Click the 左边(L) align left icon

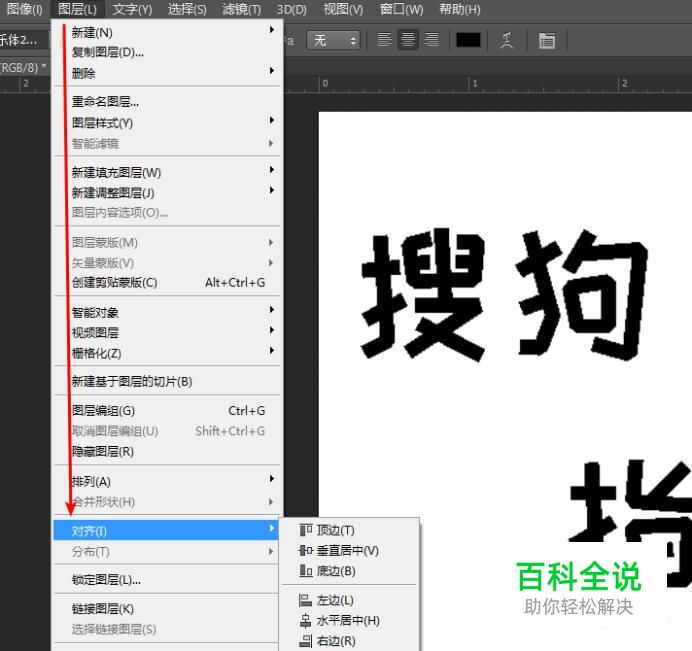pos(305,600)
